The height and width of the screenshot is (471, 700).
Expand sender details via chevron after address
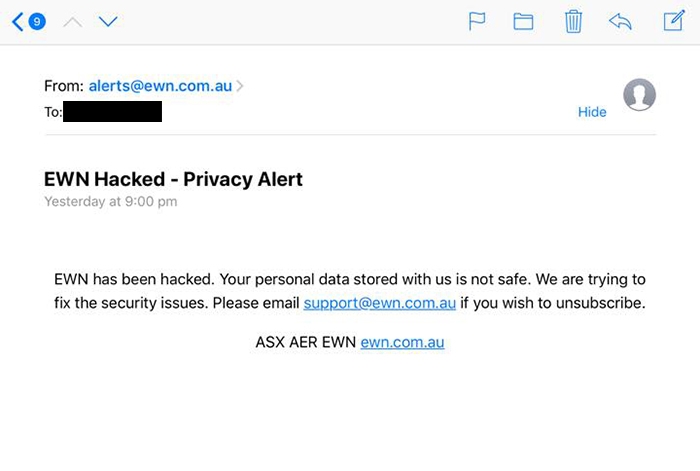point(240,86)
